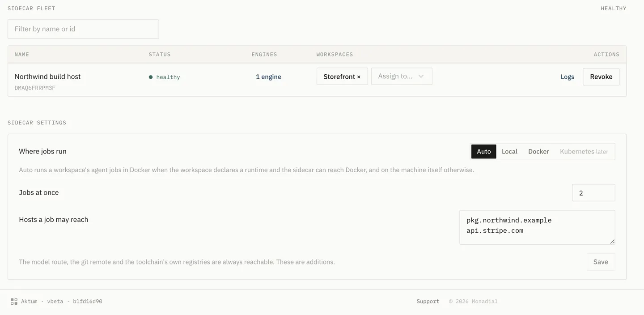Click the ACTIONS column header
This screenshot has width=644, height=315.
pyautogui.click(x=606, y=55)
